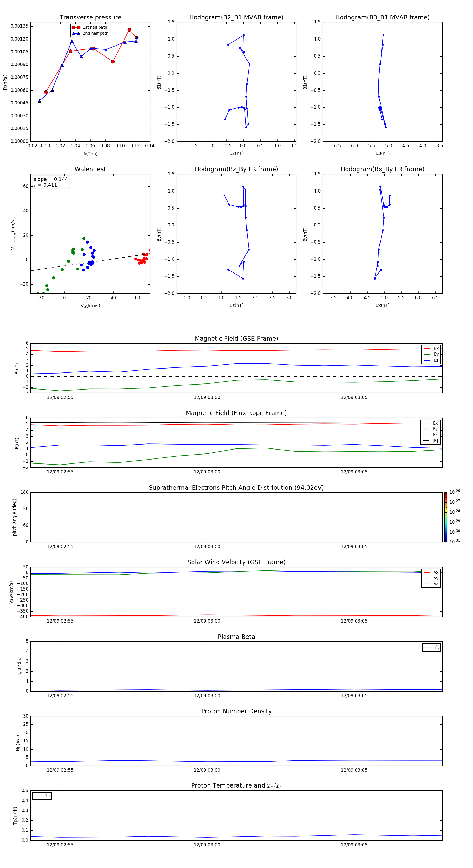Click the "Bx(nT)" x-axis label
Image resolution: width=473 pixels, height=868 pixels.
click(x=382, y=305)
